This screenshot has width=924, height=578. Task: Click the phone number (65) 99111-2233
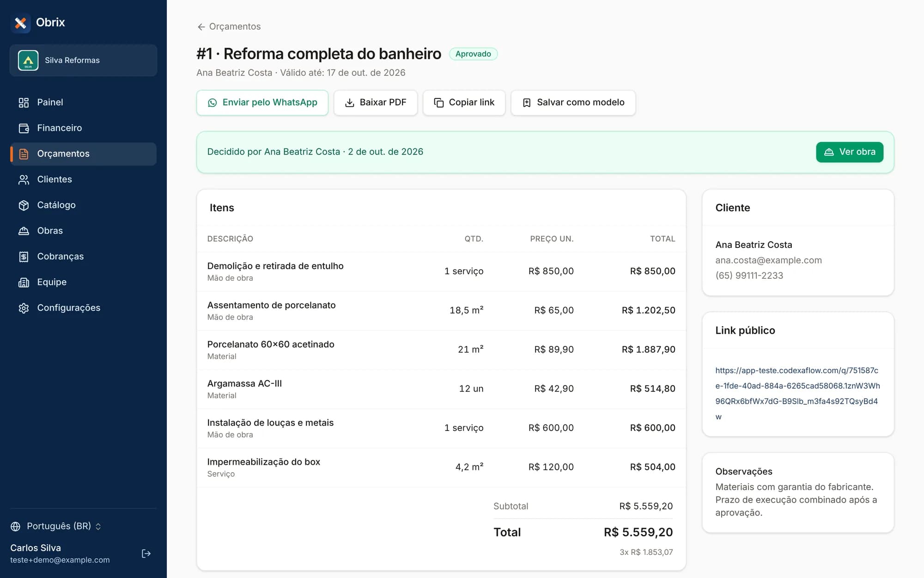click(x=749, y=276)
